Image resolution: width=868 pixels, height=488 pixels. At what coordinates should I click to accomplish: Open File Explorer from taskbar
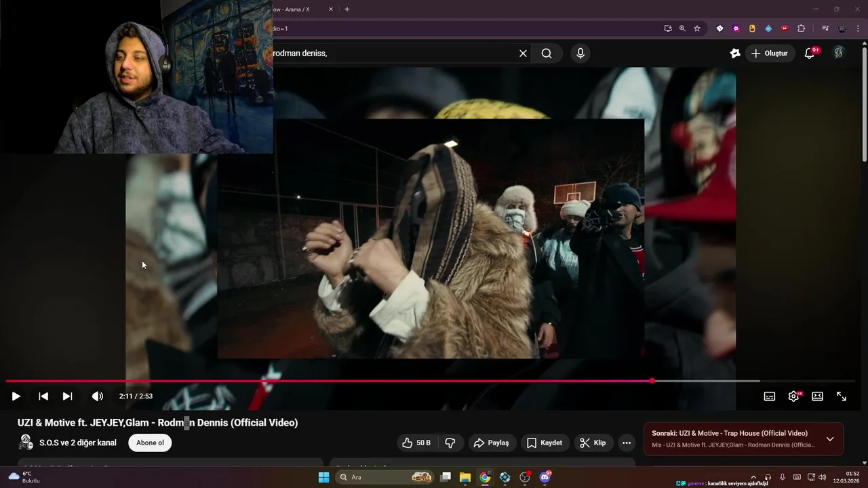click(x=465, y=477)
